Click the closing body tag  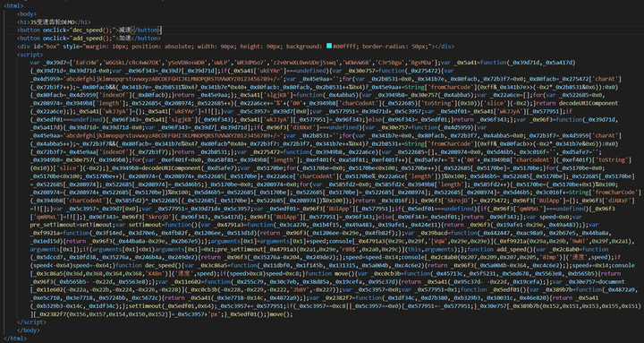pos(29,330)
